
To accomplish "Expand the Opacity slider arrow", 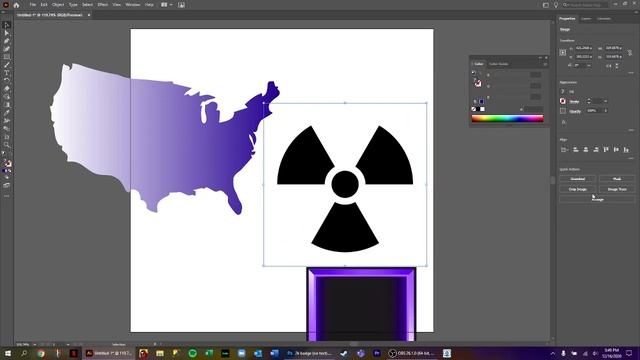I will [606, 111].
